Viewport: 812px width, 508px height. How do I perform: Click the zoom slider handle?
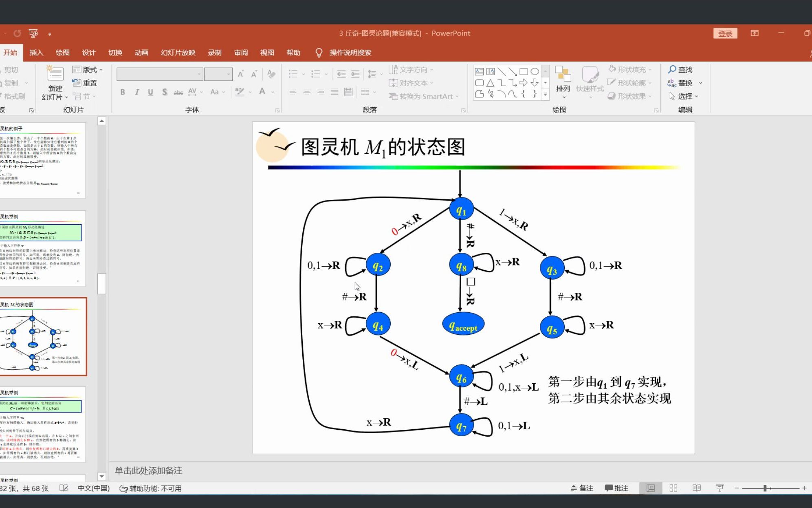click(x=765, y=488)
